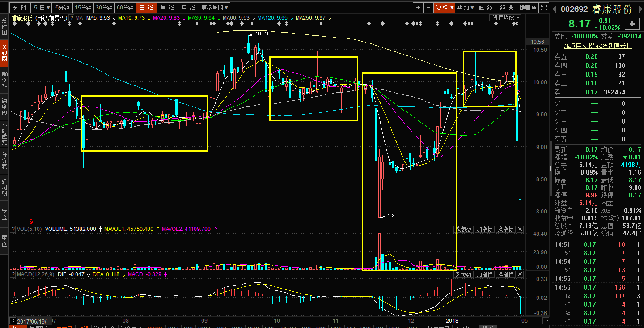Switch to 60分钟 period
The width and height of the screenshot is (644, 328).
tap(125, 8)
